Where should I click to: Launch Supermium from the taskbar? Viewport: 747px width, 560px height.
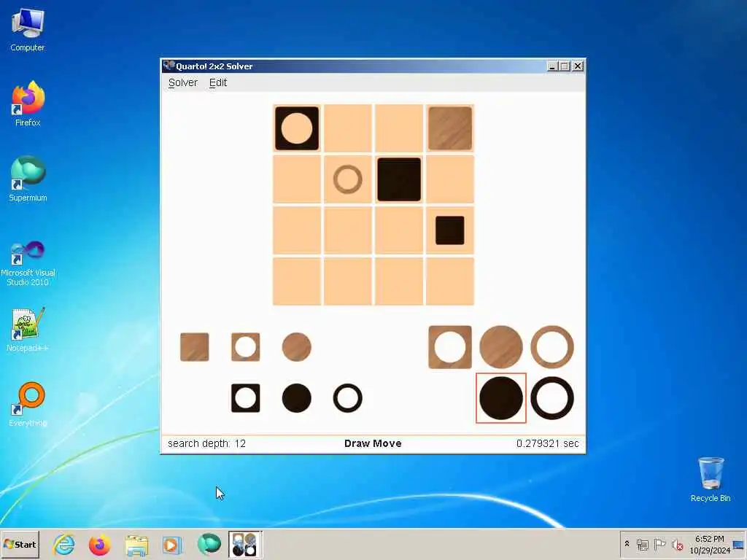209,544
